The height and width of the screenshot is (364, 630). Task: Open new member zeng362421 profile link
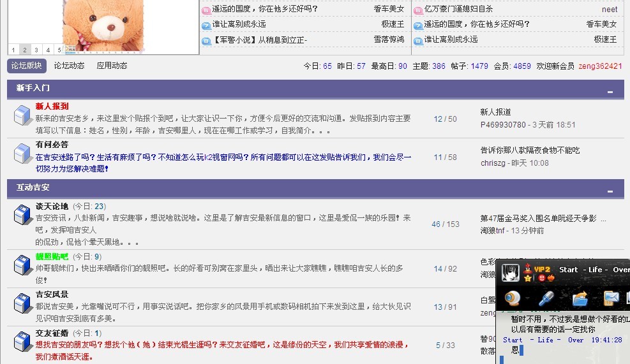click(x=600, y=66)
